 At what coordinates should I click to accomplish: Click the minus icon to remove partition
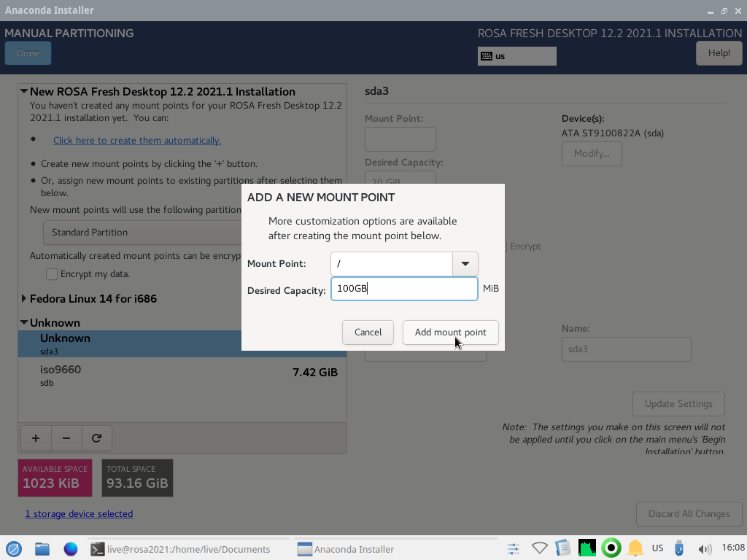pos(66,438)
